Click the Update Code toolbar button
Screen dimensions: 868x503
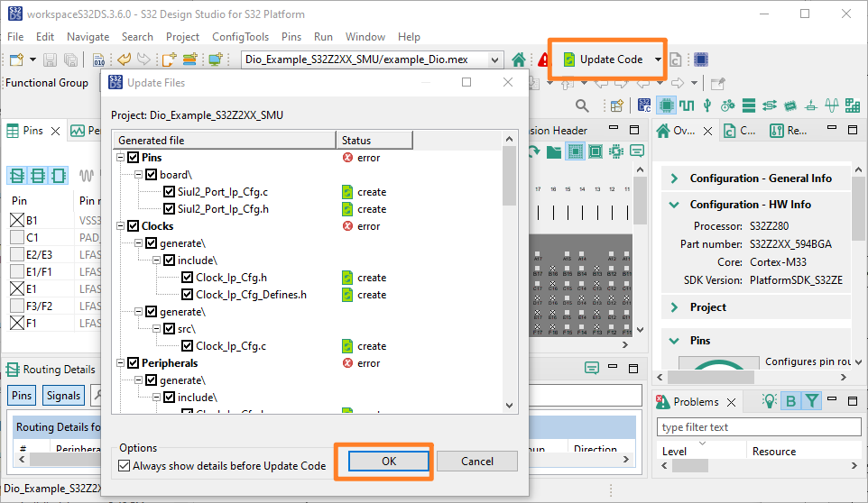(603, 59)
